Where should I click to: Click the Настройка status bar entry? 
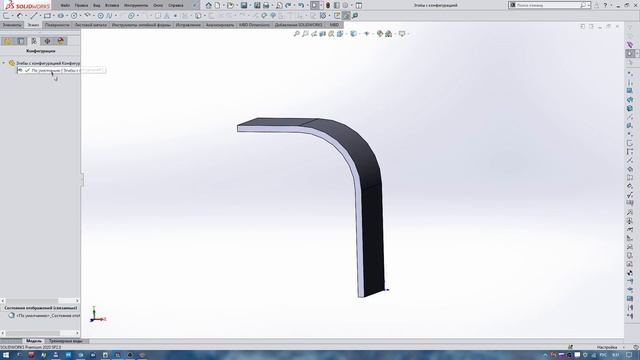point(607,347)
